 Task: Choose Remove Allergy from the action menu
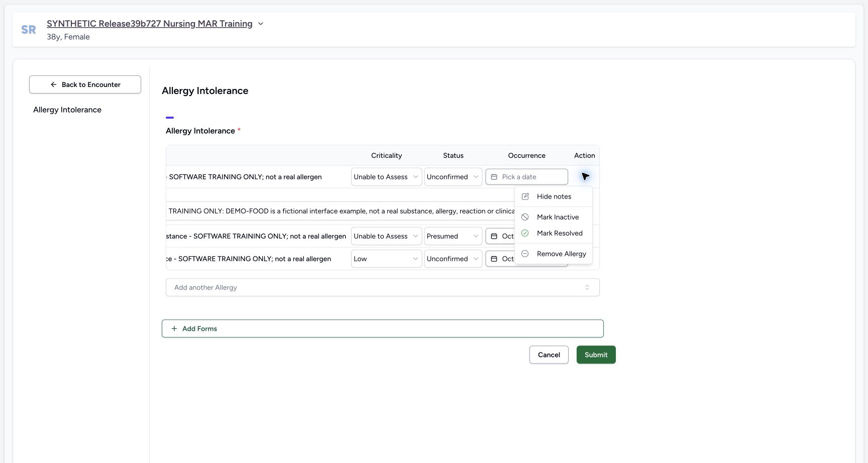(x=554, y=254)
